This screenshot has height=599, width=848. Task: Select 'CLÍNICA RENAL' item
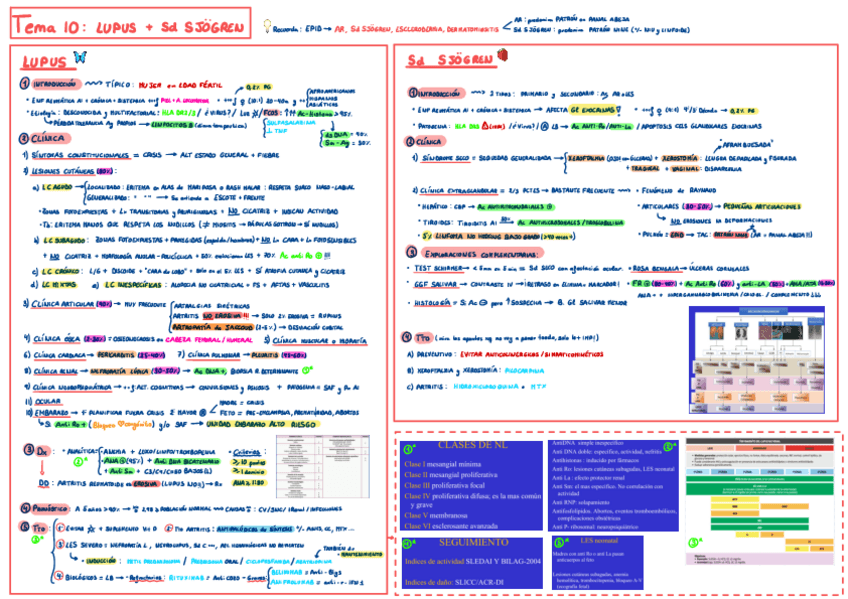tap(56, 371)
